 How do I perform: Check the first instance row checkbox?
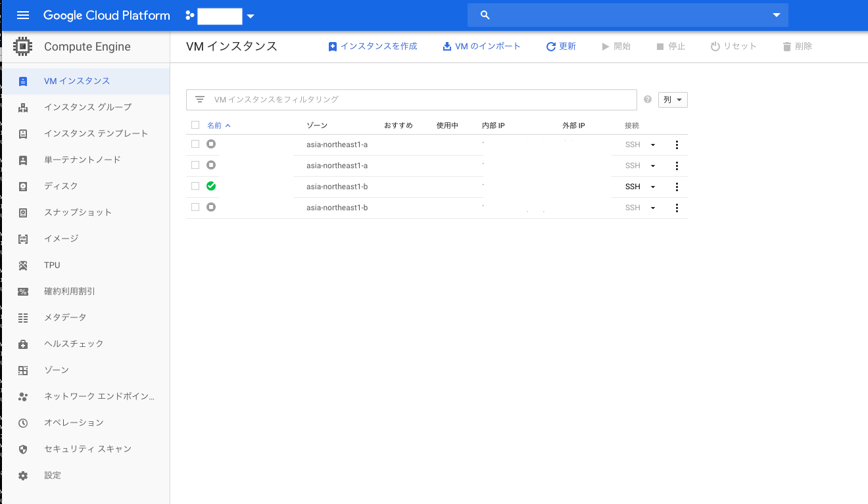click(x=195, y=146)
